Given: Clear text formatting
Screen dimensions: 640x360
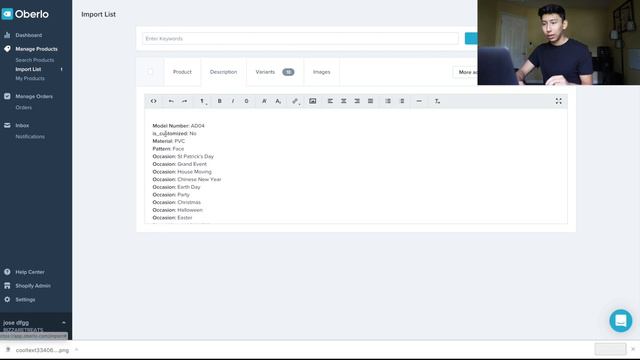Looking at the screenshot, I should 437,101.
